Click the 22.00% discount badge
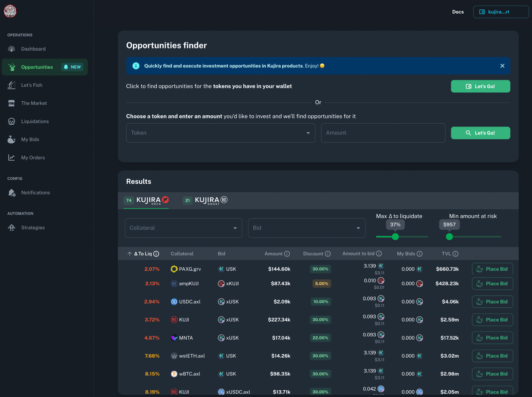 320,338
